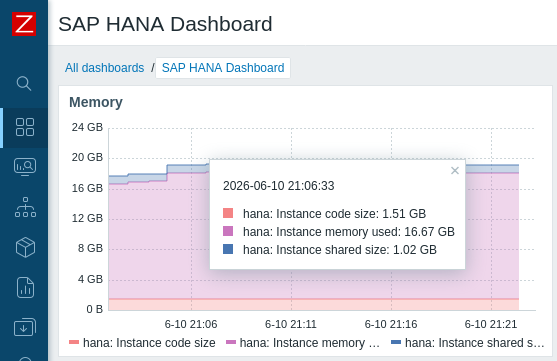Open the Services sidebar icon
This screenshot has width=557, height=361.
coord(25,207)
